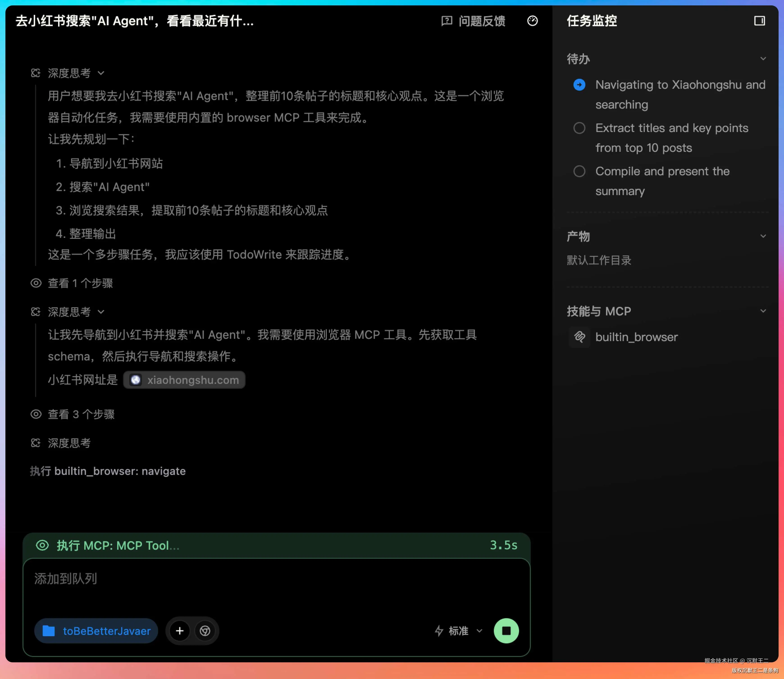784x679 pixels.
Task: Open the 标准 mode dropdown
Action: (458, 631)
